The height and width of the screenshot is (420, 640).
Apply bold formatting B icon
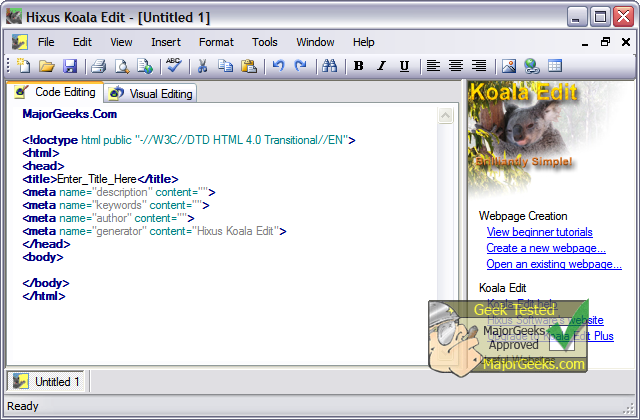click(358, 66)
